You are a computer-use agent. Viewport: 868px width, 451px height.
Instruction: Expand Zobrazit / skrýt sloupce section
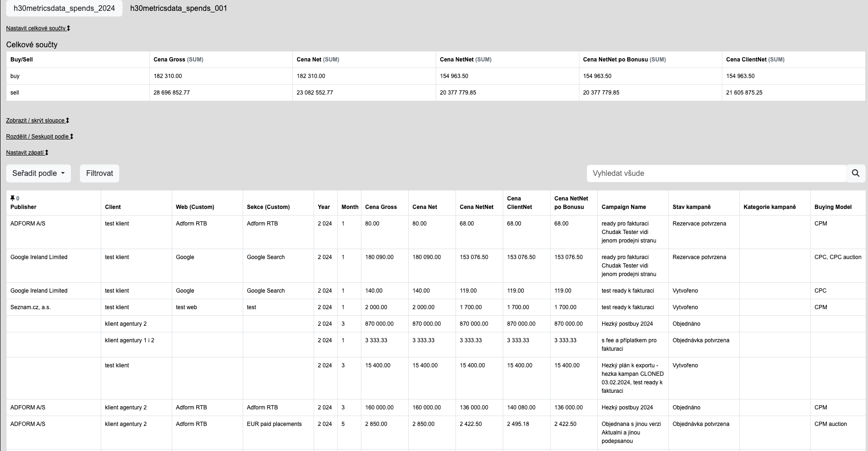[37, 121]
